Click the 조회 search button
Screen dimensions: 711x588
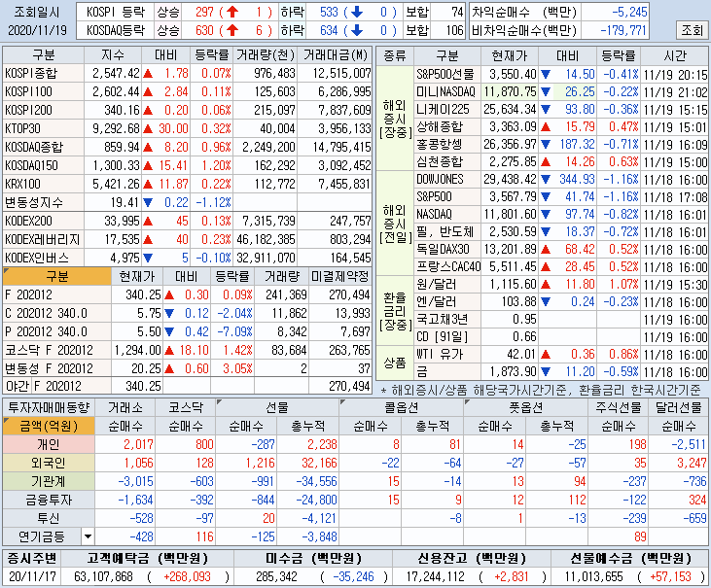692,30
